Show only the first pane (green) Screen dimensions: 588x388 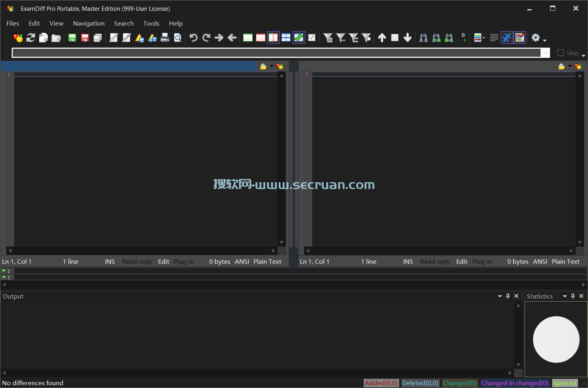click(248, 38)
